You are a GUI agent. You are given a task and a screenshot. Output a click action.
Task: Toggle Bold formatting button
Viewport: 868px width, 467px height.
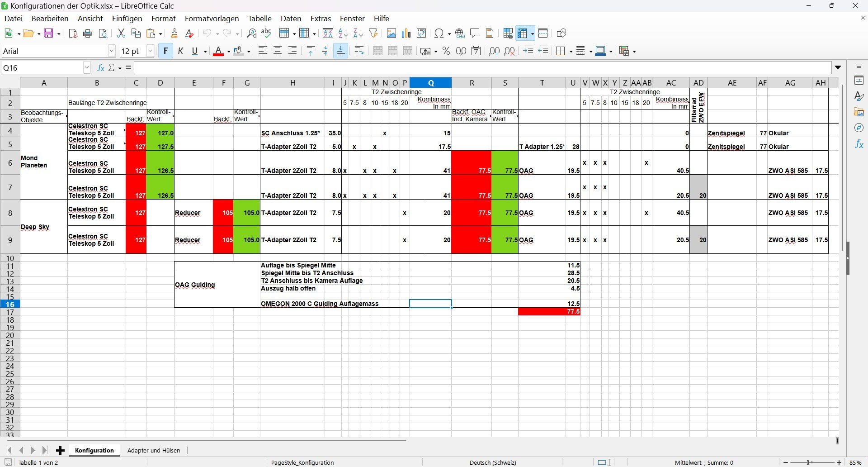[165, 51]
